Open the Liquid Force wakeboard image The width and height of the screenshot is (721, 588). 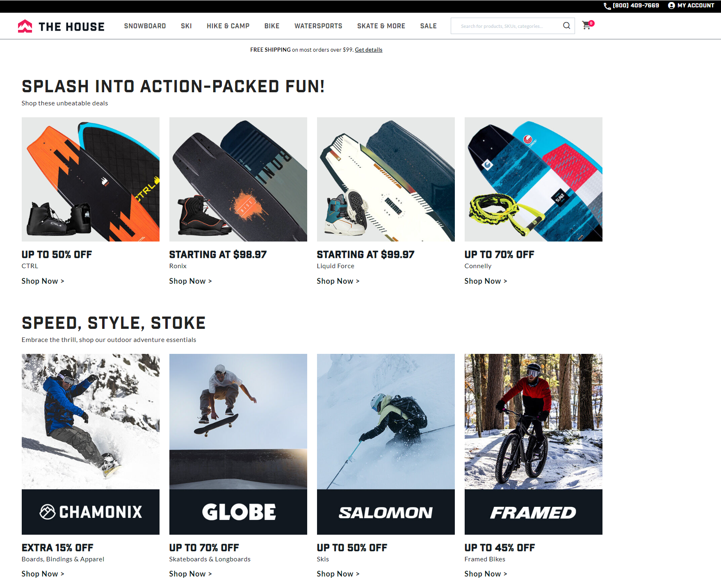[x=386, y=179]
